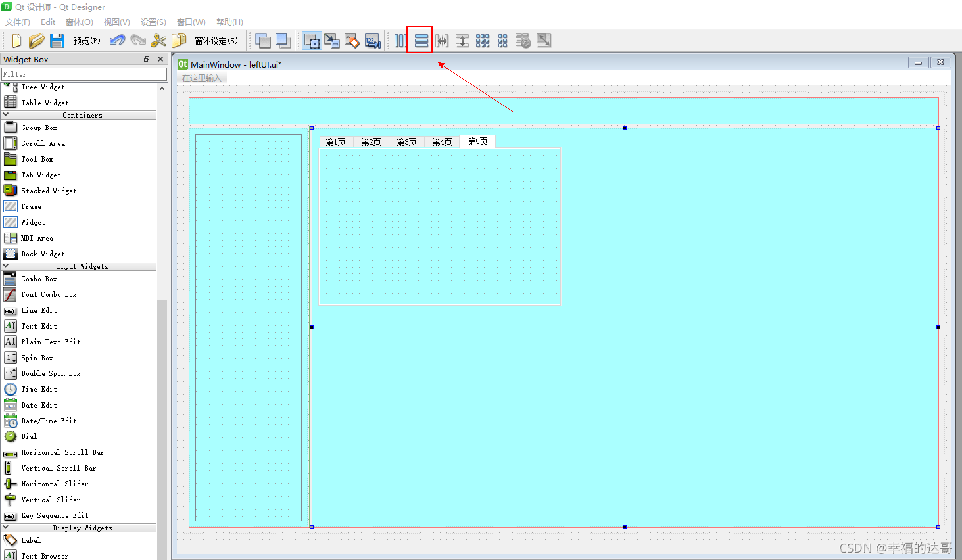Apply grid layout

[x=483, y=41]
